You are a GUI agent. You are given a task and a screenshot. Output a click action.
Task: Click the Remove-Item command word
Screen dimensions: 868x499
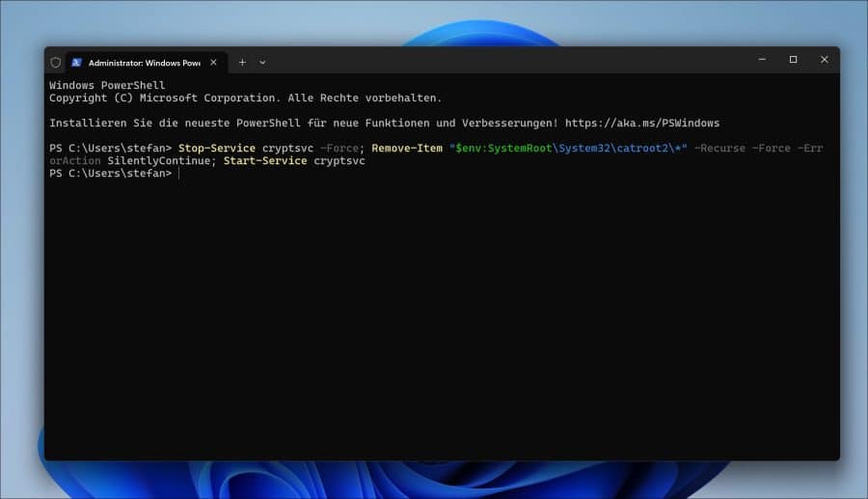point(406,149)
